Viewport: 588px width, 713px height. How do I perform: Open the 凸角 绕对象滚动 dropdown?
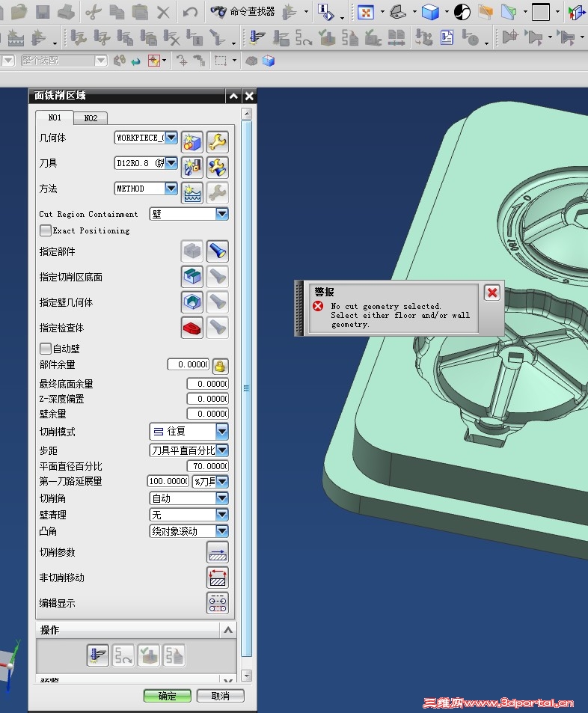[222, 531]
